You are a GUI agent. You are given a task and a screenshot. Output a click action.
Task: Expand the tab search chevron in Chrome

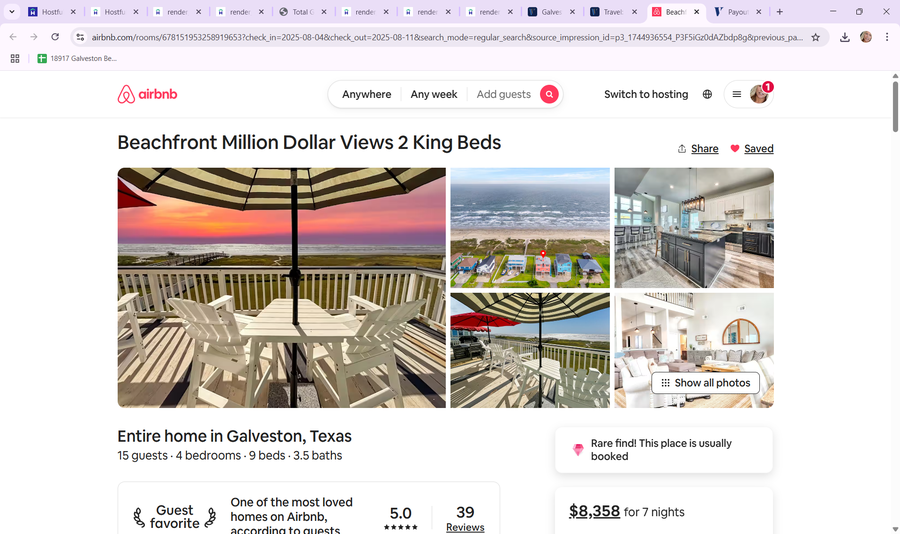tap(11, 12)
